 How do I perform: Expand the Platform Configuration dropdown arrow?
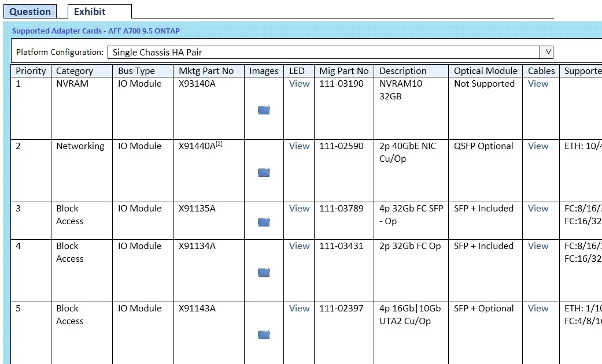click(x=546, y=52)
